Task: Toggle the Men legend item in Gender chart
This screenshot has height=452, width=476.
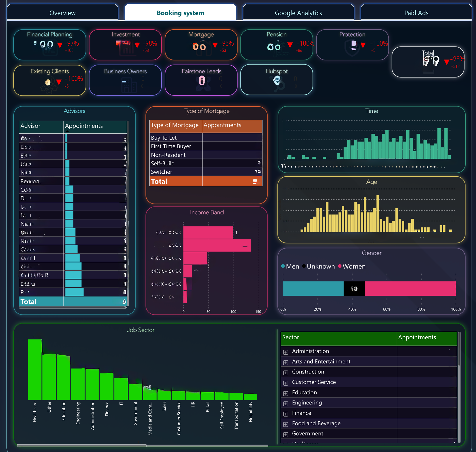Action: tap(290, 266)
